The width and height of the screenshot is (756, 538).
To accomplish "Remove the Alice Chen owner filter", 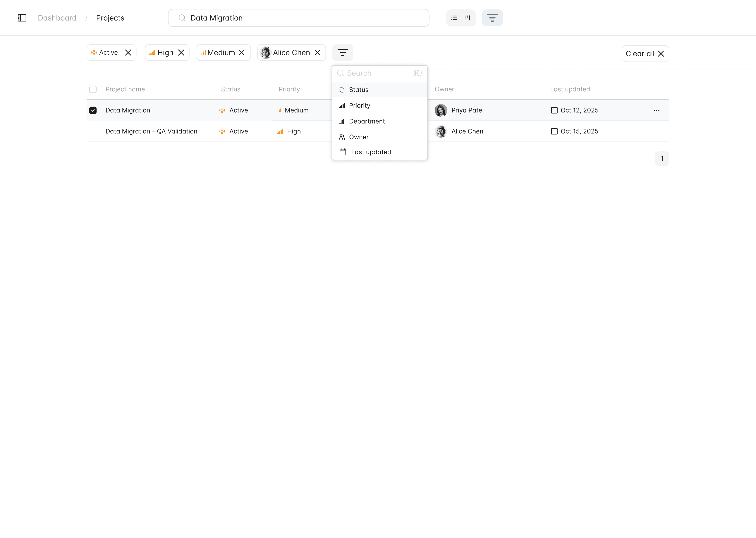I will pyautogui.click(x=318, y=53).
